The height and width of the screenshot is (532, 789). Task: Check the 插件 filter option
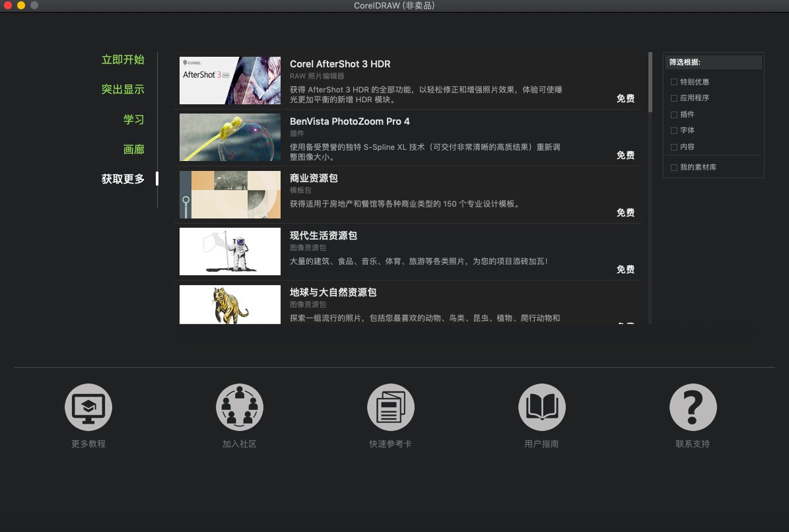(674, 114)
